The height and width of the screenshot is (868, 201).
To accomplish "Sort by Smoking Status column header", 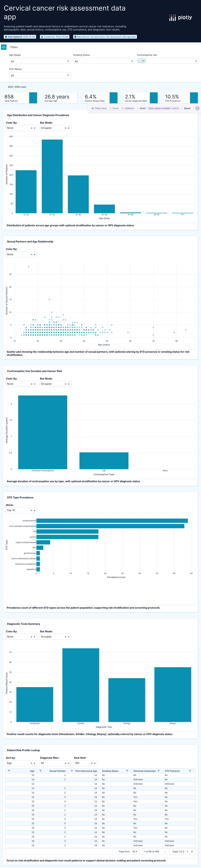I will point(110,771).
